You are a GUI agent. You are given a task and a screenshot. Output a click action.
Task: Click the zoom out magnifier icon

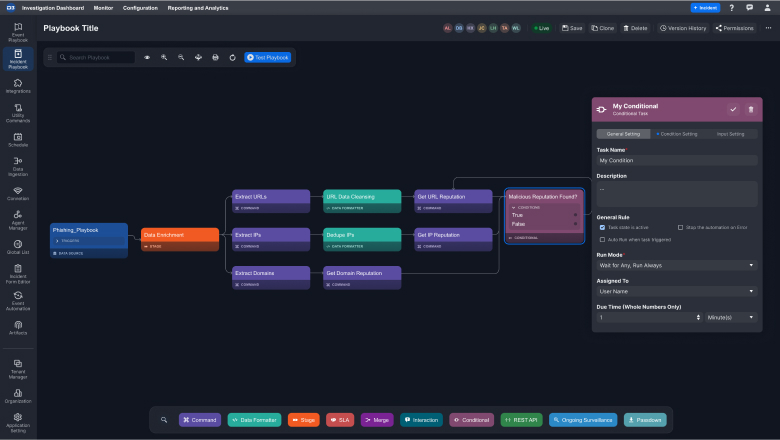click(x=181, y=58)
